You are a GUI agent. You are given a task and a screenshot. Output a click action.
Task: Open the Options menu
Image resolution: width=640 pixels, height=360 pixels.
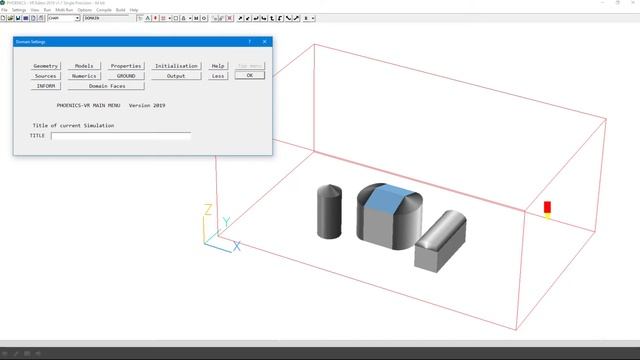click(84, 10)
